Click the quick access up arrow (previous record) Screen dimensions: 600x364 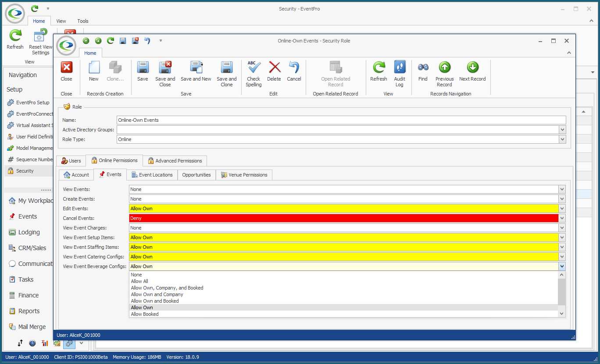click(x=86, y=41)
